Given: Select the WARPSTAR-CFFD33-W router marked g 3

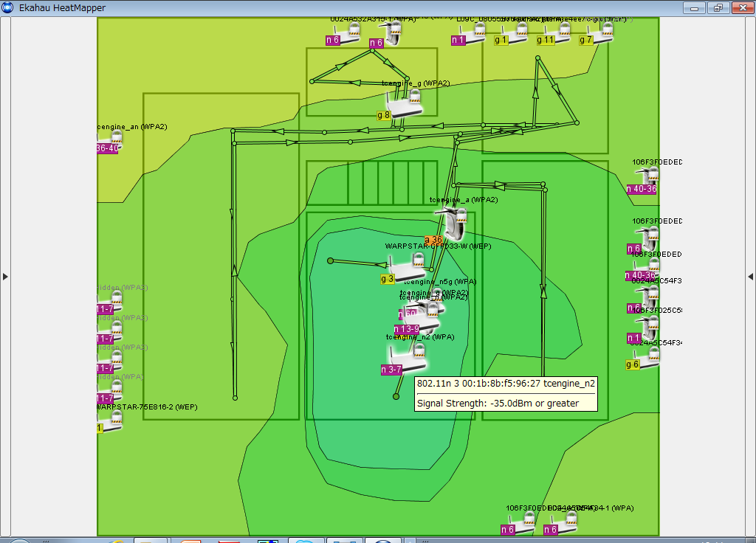Looking at the screenshot, I should [409, 269].
